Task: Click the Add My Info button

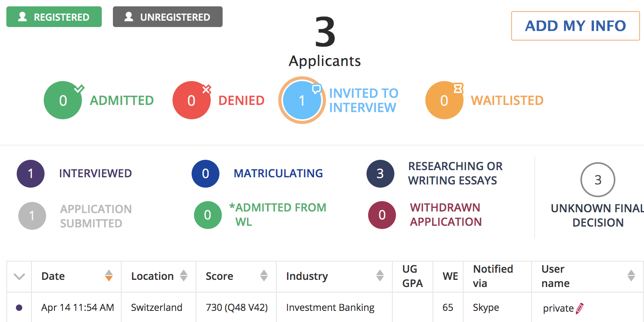Action: [575, 26]
